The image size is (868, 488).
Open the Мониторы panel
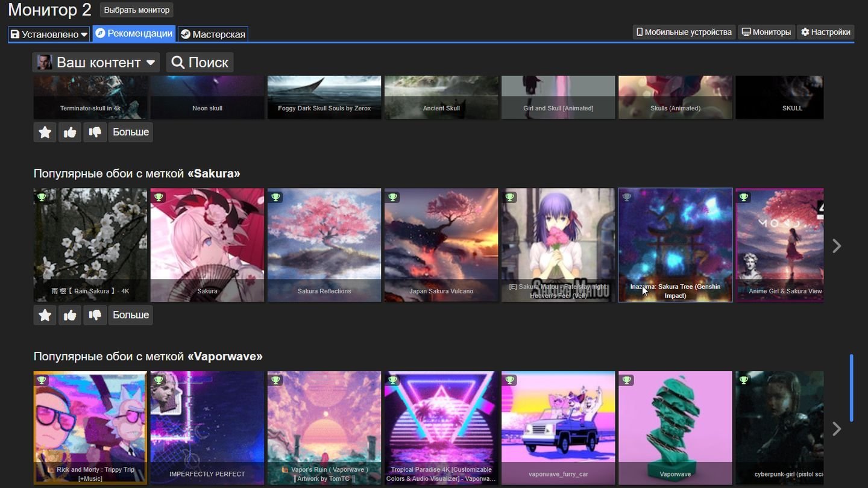(766, 32)
